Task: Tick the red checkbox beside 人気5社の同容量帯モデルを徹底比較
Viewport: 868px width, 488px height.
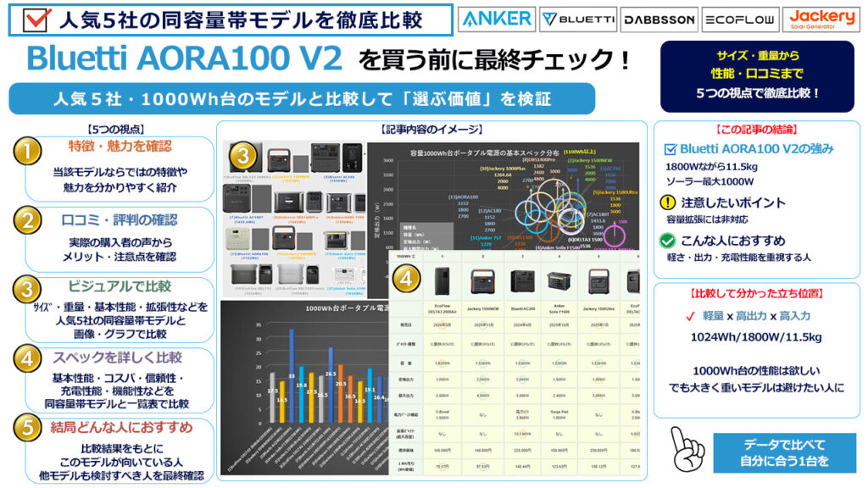Action: (37, 20)
